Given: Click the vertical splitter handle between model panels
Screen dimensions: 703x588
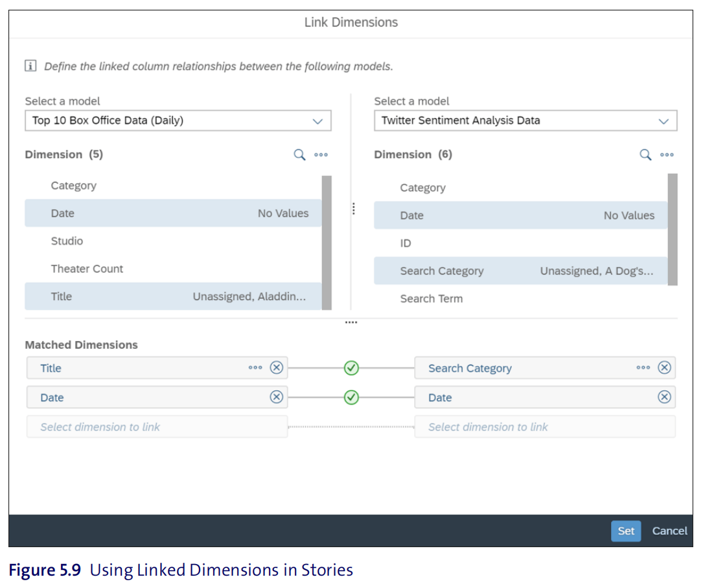Looking at the screenshot, I should tap(354, 209).
